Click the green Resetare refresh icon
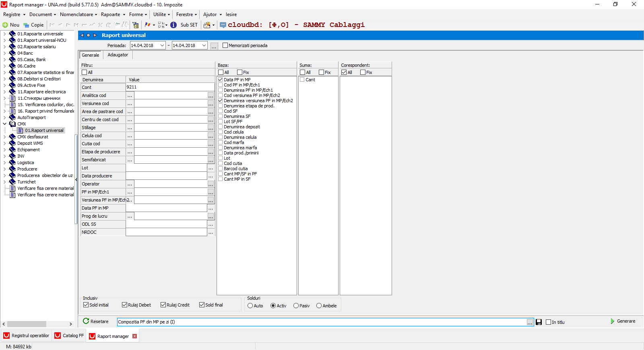 pyautogui.click(x=86, y=321)
